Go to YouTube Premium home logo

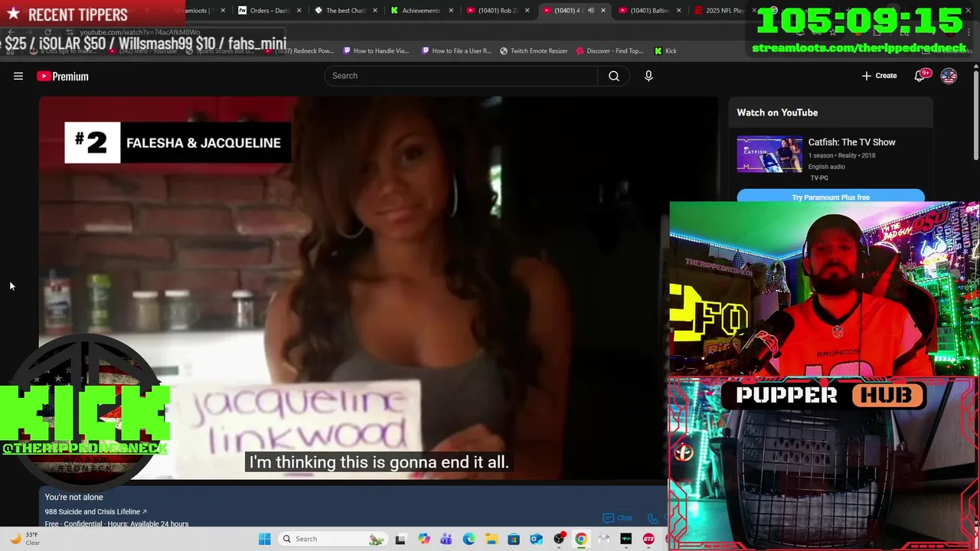point(63,76)
